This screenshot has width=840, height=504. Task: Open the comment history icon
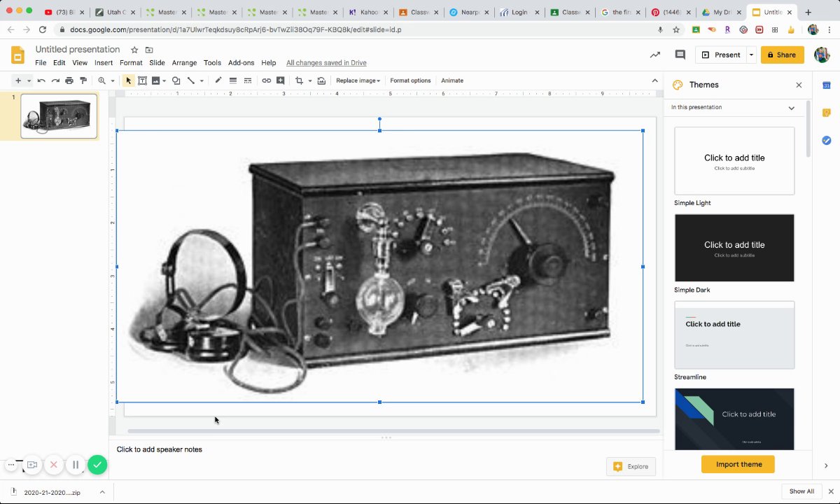(x=680, y=55)
